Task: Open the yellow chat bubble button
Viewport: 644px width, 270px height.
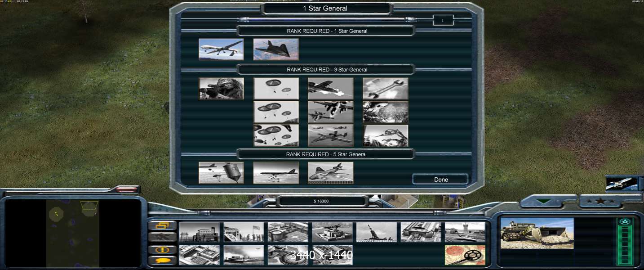Action: (x=162, y=260)
